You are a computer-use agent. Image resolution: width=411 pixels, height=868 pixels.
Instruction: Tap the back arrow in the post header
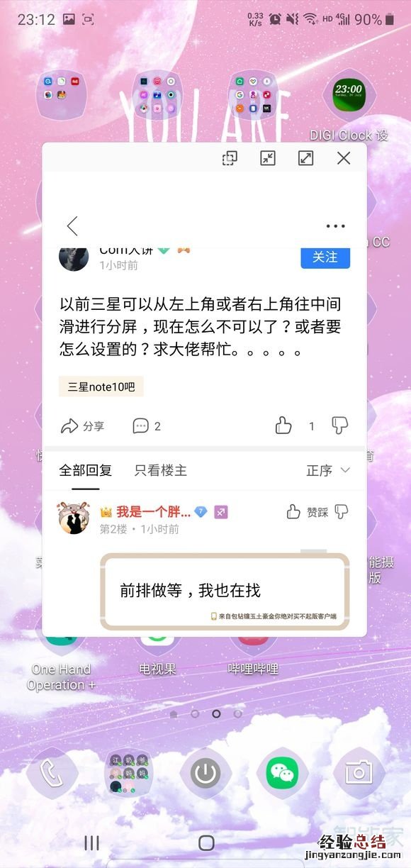pyautogui.click(x=72, y=226)
